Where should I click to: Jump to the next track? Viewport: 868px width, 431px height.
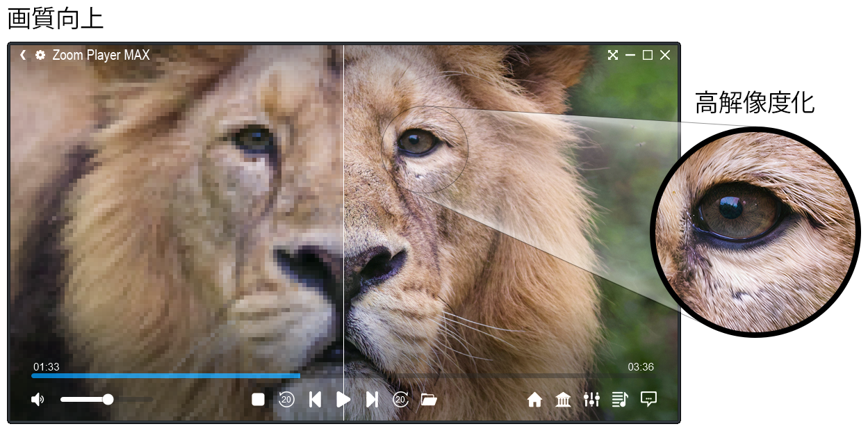(x=372, y=400)
